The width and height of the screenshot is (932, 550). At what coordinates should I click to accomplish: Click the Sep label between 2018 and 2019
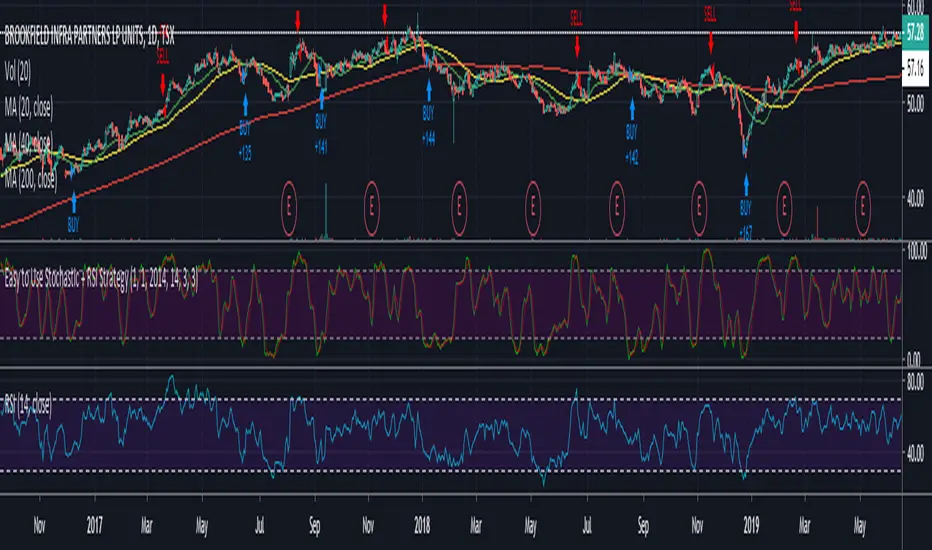coord(644,526)
